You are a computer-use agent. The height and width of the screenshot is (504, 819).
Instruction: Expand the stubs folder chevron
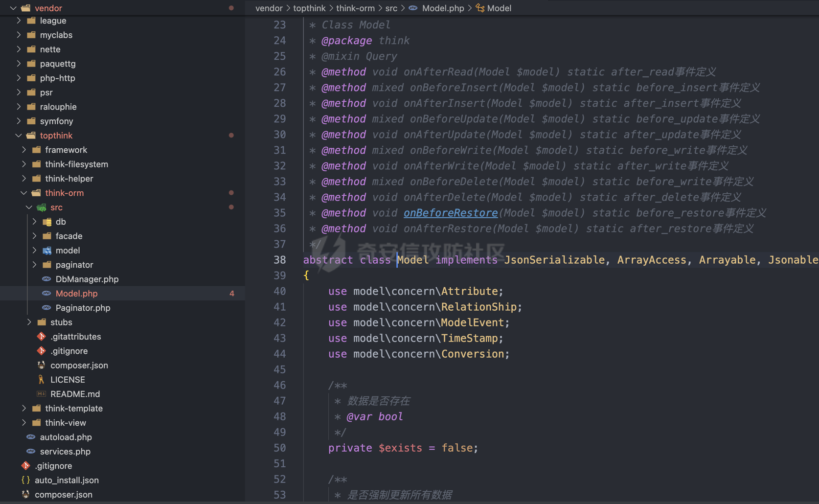[x=29, y=322]
